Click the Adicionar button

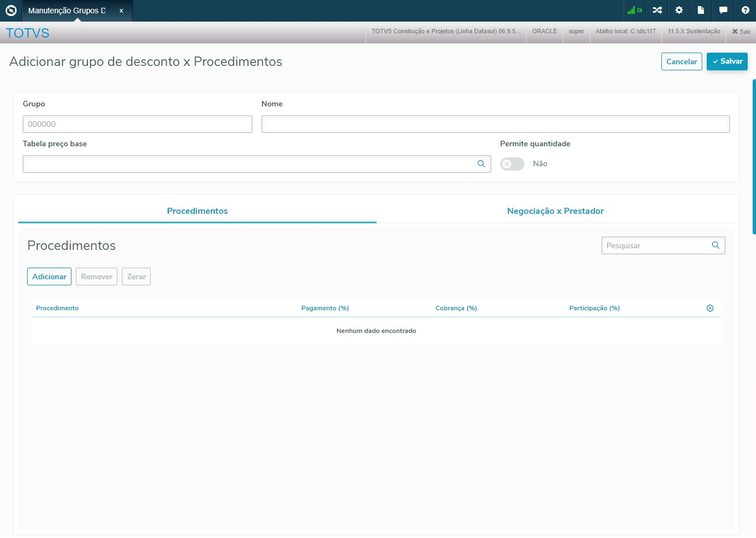49,276
